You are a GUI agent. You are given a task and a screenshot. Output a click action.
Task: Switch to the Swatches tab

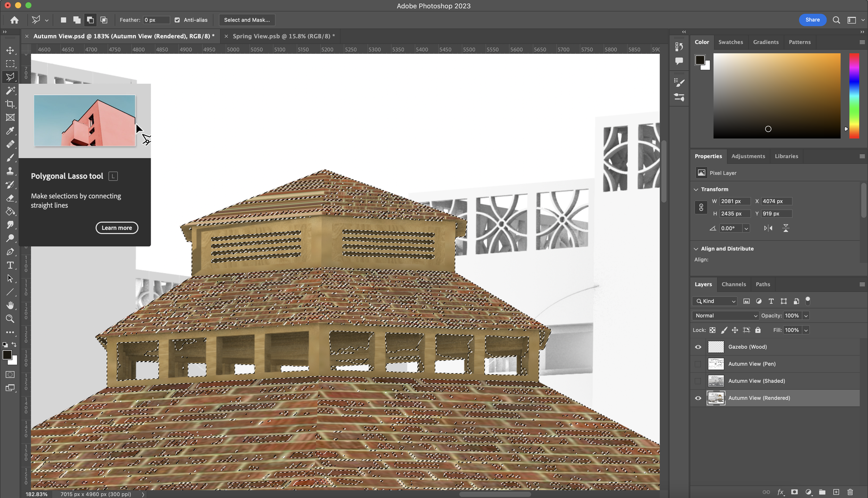point(731,42)
